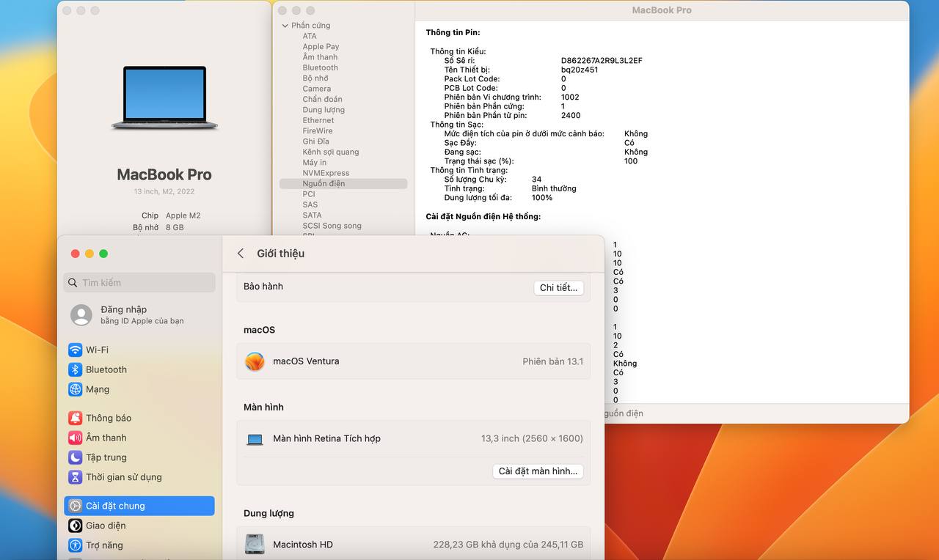939x560 pixels.
Task: Select SATA in hardware tree
Action: point(312,215)
